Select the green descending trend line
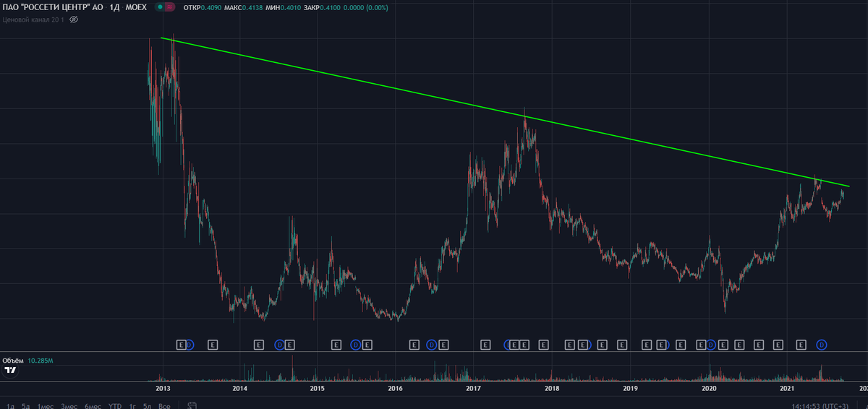 (504, 111)
